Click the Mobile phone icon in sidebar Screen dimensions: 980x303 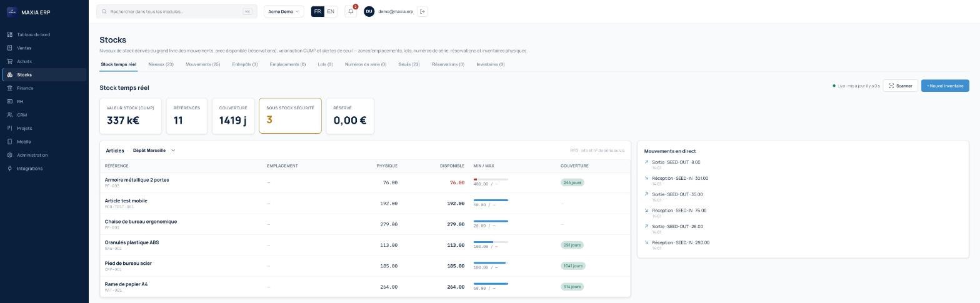click(x=9, y=142)
